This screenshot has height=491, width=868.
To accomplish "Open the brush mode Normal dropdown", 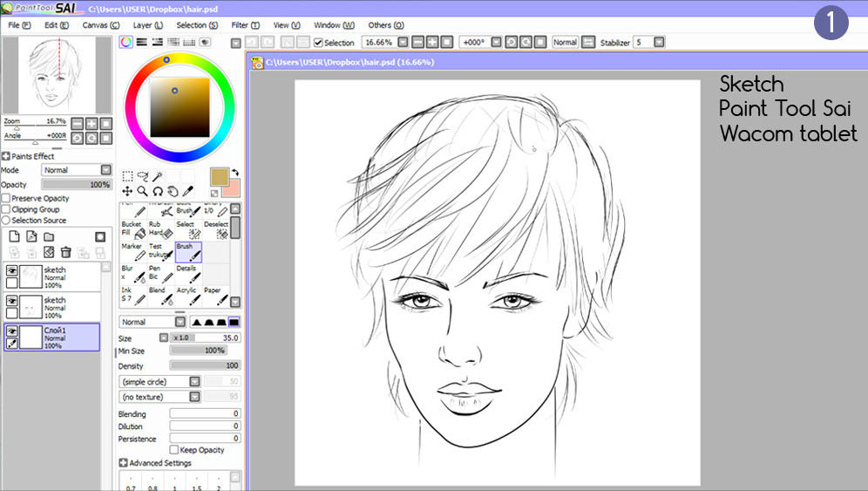I will [153, 322].
